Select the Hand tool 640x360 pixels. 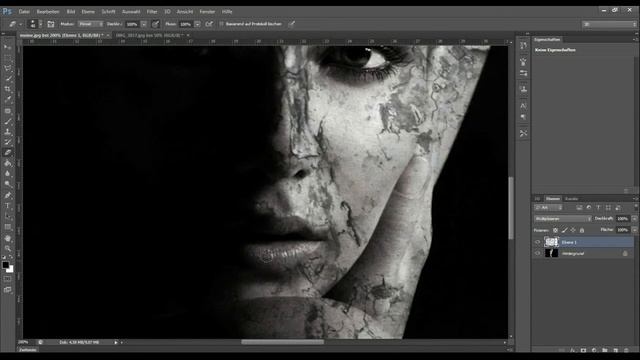coord(8,238)
